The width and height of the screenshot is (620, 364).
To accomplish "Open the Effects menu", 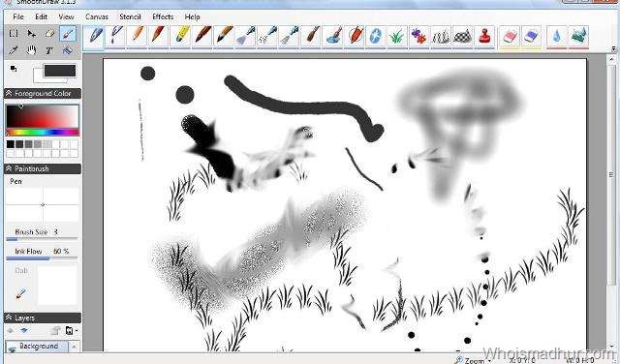I will (163, 17).
